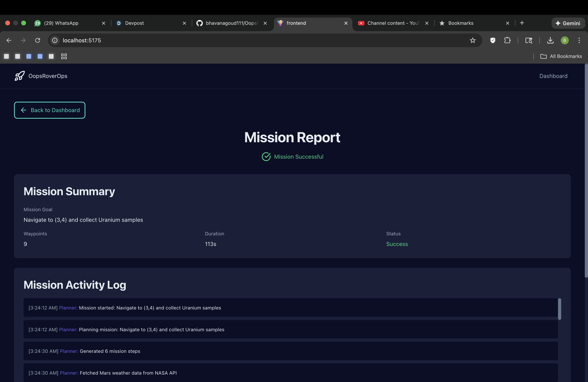Screen dimensions: 588x382
Task: Open the tab search media icon
Action: tap(528, 40)
